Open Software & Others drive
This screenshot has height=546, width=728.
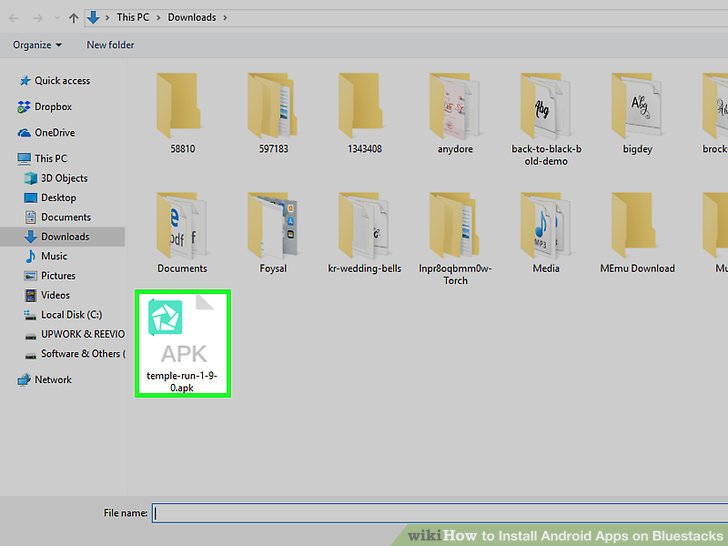[83, 354]
